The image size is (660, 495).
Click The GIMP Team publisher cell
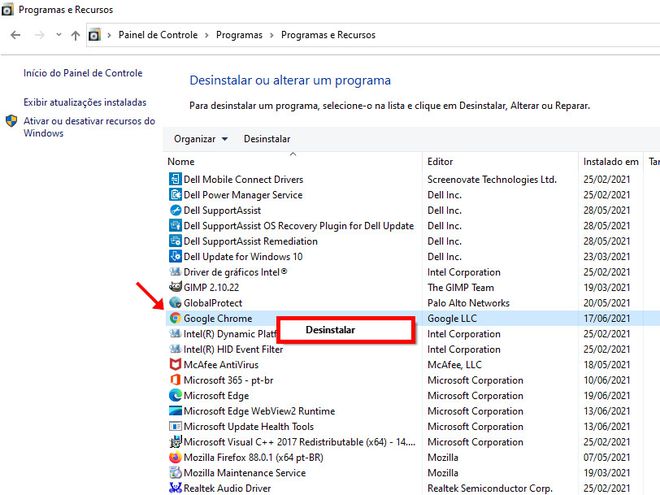(461, 287)
